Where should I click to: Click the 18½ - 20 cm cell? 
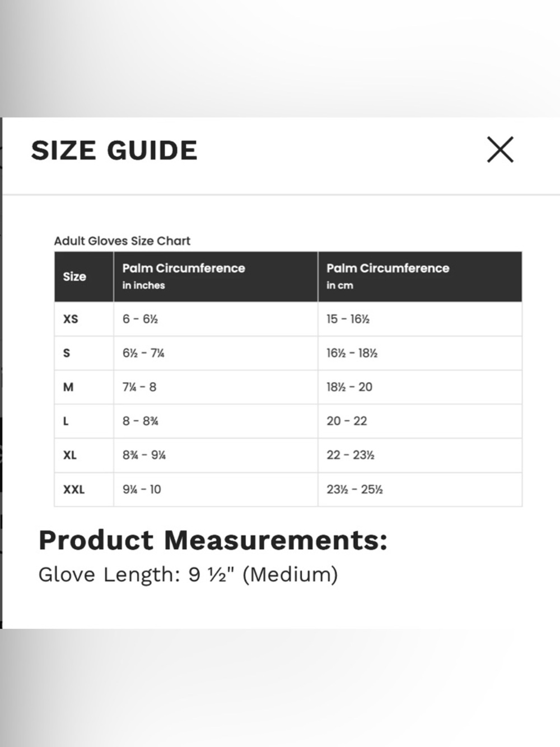coord(420,387)
